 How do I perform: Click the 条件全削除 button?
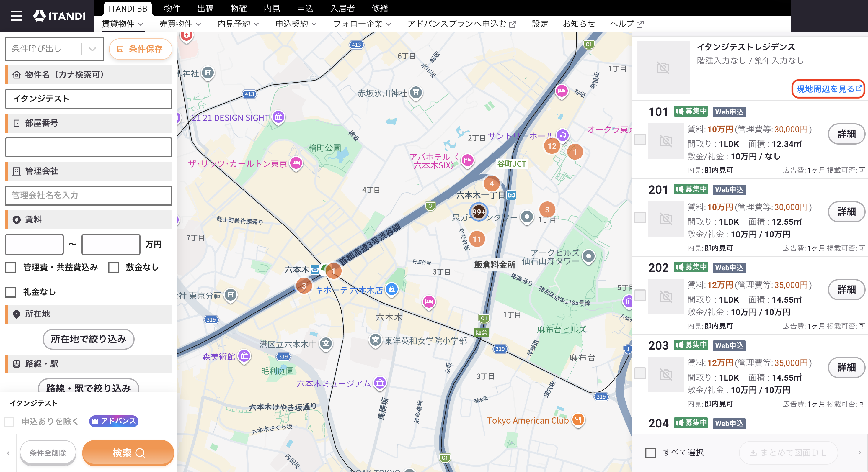pos(48,453)
